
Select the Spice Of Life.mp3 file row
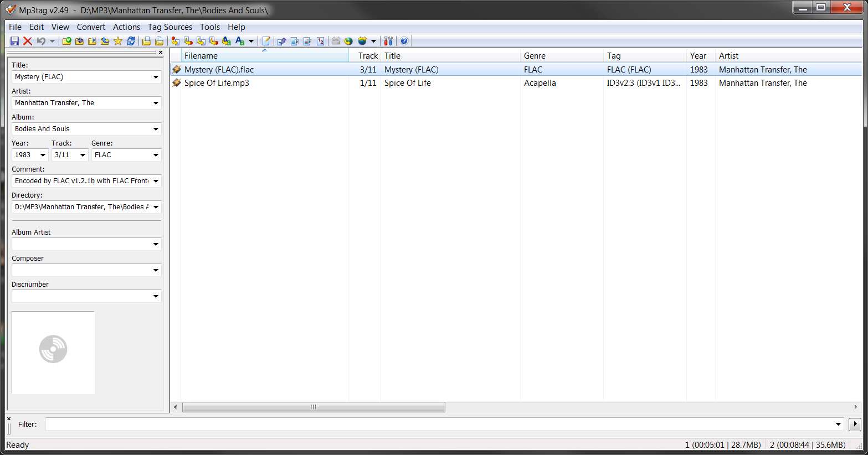tap(516, 83)
